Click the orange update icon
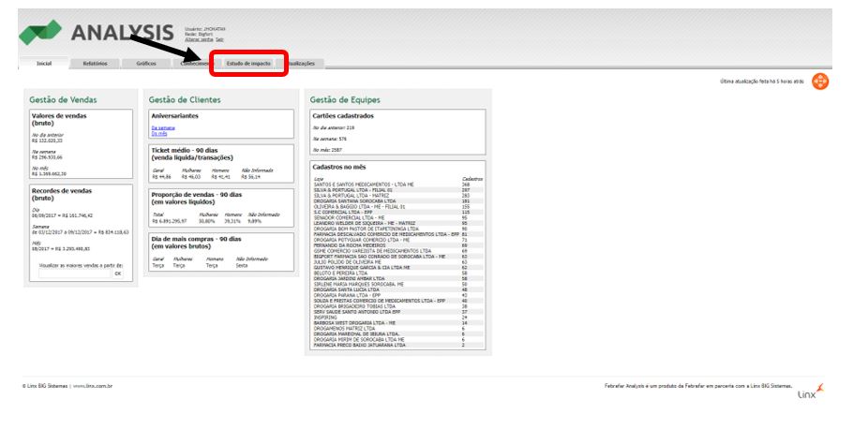This screenshot has height=429, width=868. (820, 81)
